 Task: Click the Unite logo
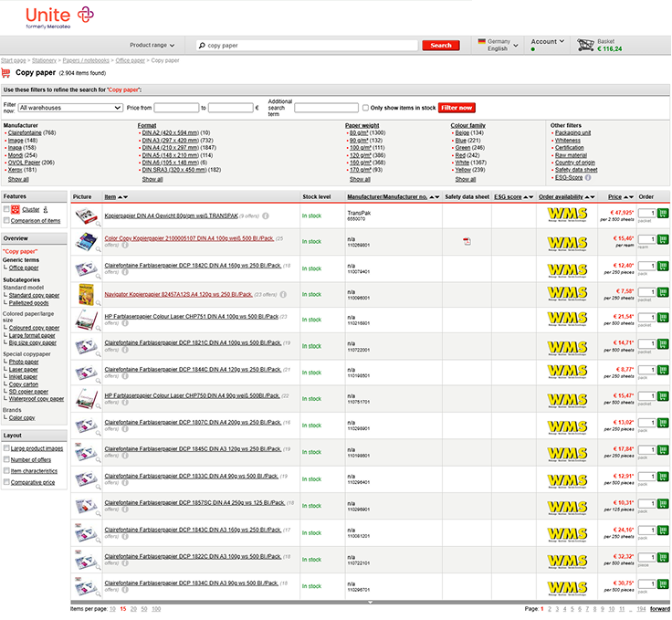coord(59,17)
